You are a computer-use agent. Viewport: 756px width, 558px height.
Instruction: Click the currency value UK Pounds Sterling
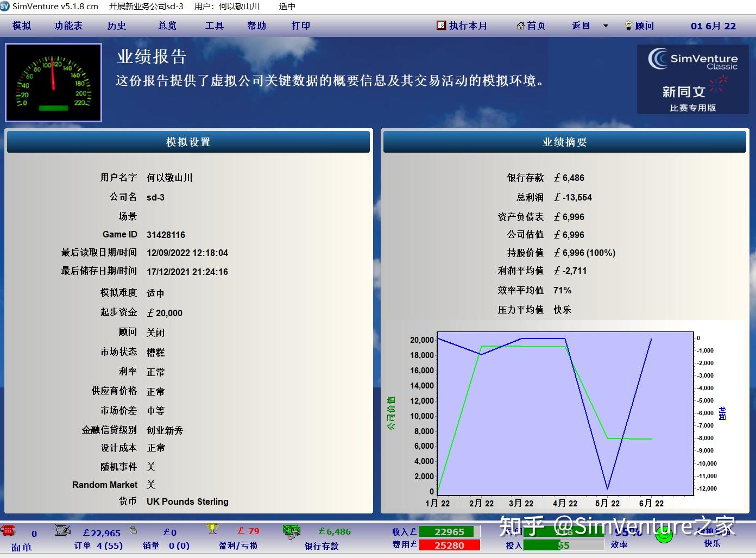(187, 501)
